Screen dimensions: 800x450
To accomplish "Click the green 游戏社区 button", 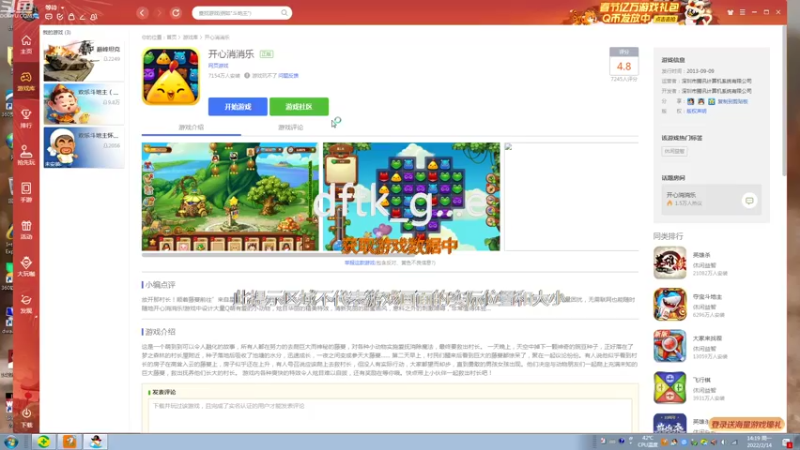I will tap(299, 107).
